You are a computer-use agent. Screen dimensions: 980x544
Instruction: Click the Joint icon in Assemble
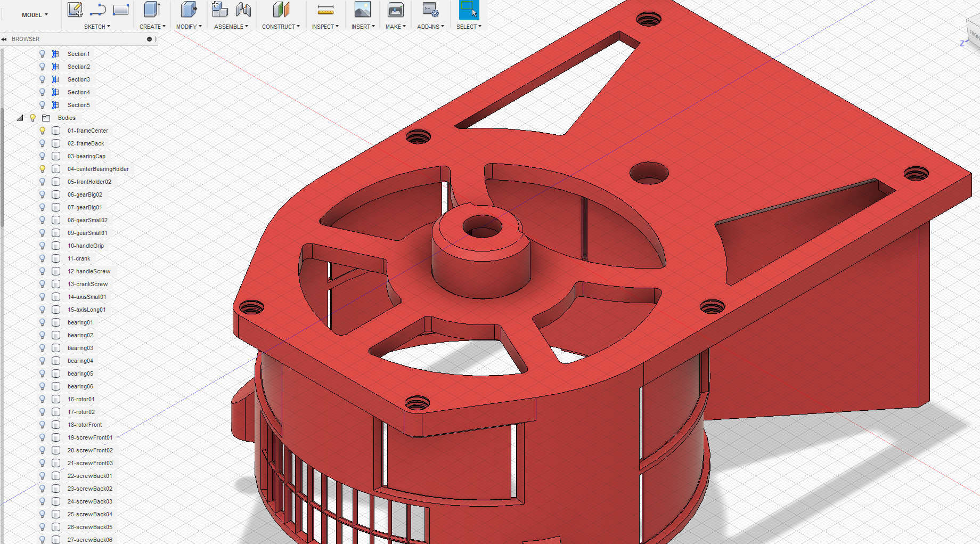point(243,9)
